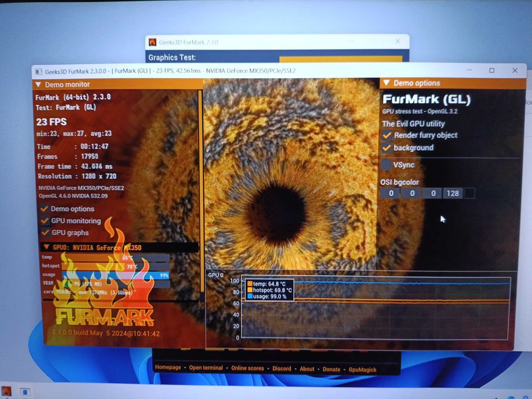Collapse the Demo monitor panel

pyautogui.click(x=38, y=84)
